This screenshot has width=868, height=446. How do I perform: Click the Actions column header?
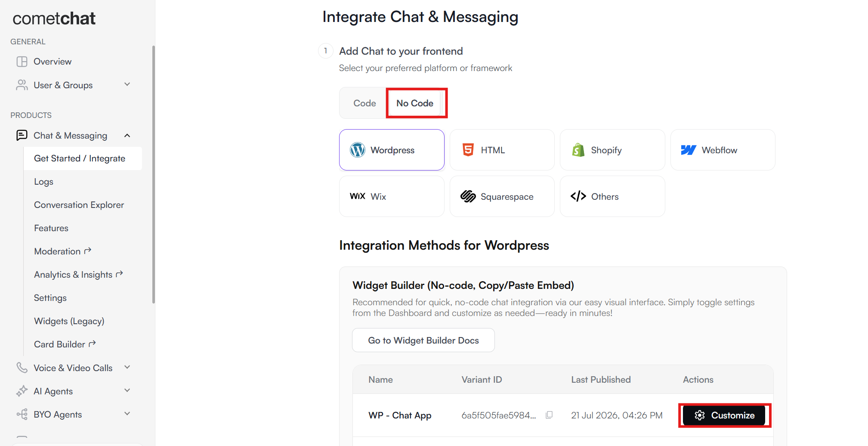pos(698,380)
